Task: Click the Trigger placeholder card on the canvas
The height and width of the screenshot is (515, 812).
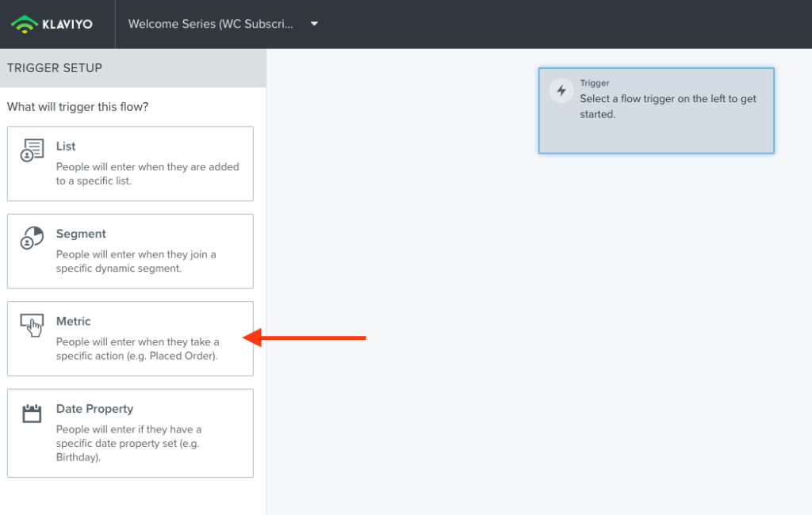Action: click(656, 111)
